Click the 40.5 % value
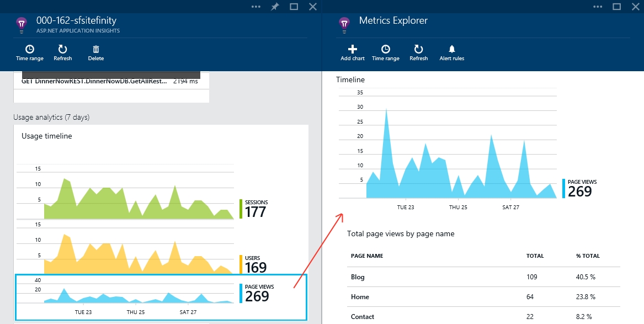The width and height of the screenshot is (644, 324). click(586, 277)
